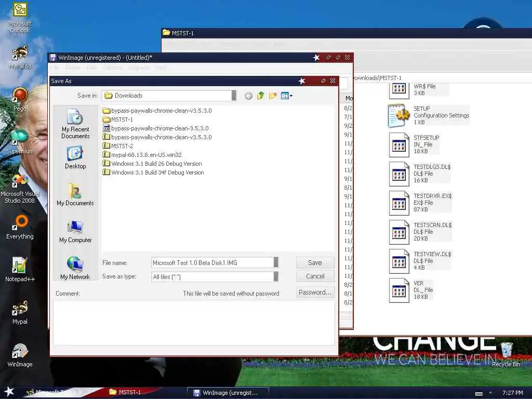The image size is (532, 399).
Task: Click the File name text field
Action: coord(212,262)
